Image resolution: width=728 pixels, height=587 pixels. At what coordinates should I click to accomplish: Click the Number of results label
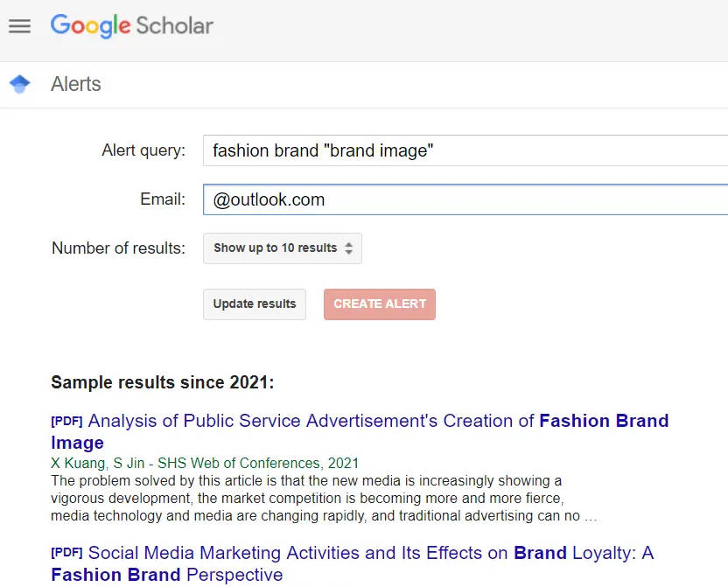(118, 248)
